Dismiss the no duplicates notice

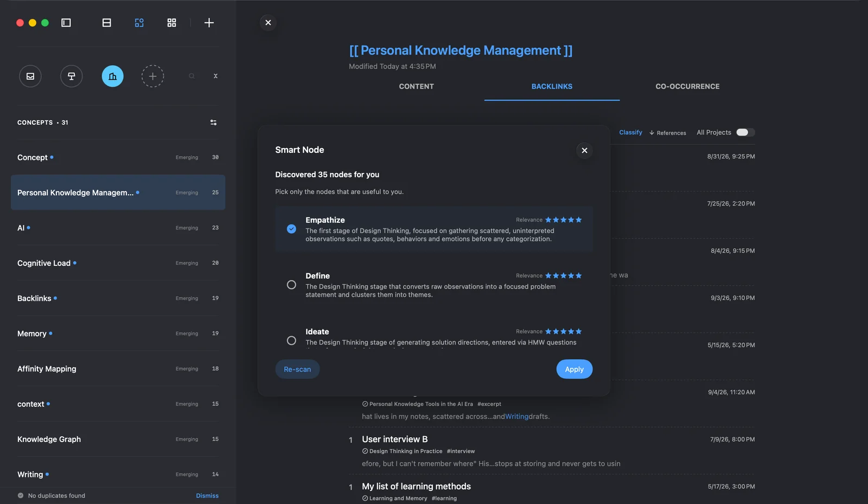(x=207, y=496)
